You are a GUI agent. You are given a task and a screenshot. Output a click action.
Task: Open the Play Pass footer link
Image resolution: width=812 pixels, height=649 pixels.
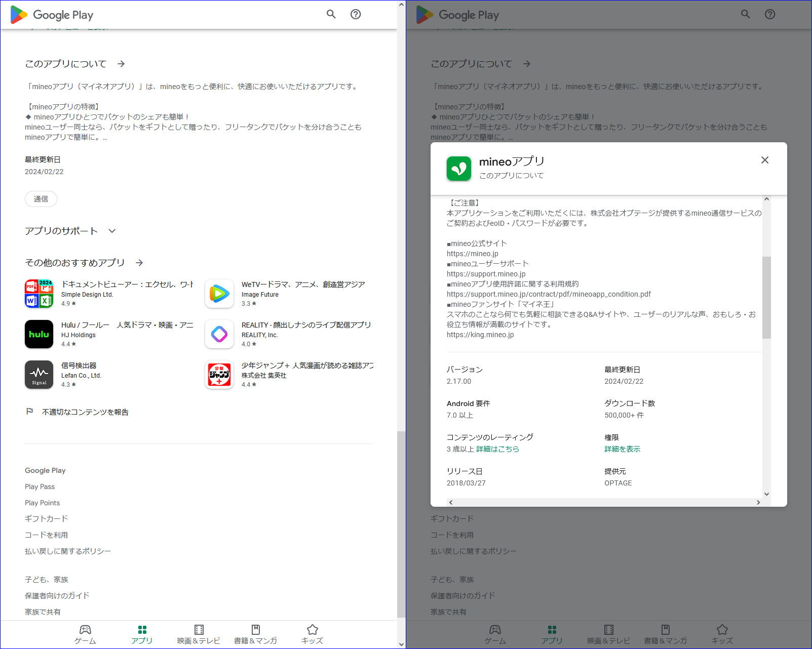(x=40, y=486)
